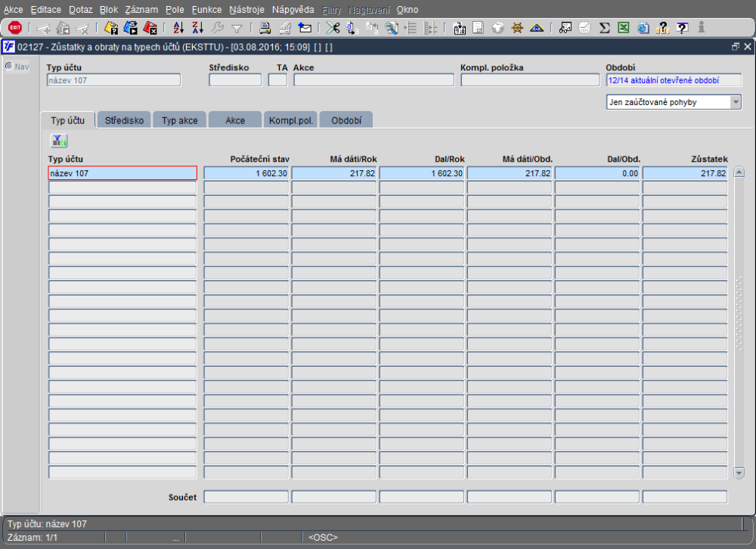Viewport: 756px width, 549px height.
Task: Click the printer icon
Action: 265,28
